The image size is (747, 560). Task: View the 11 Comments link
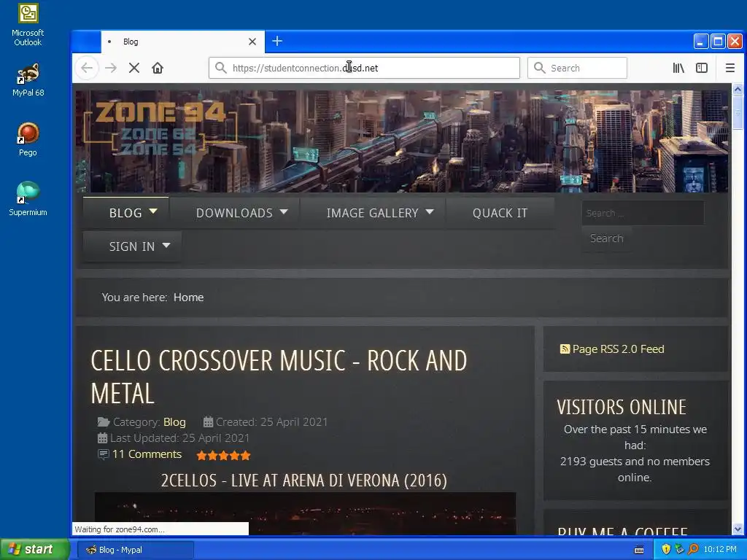[x=147, y=454]
